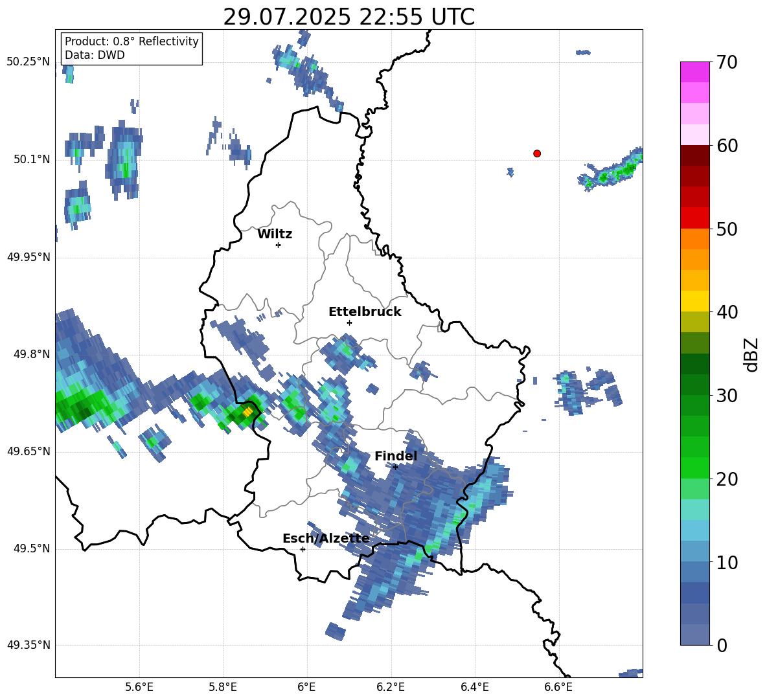
Task: Click the Esch/Alzette city label
Action: tap(326, 538)
